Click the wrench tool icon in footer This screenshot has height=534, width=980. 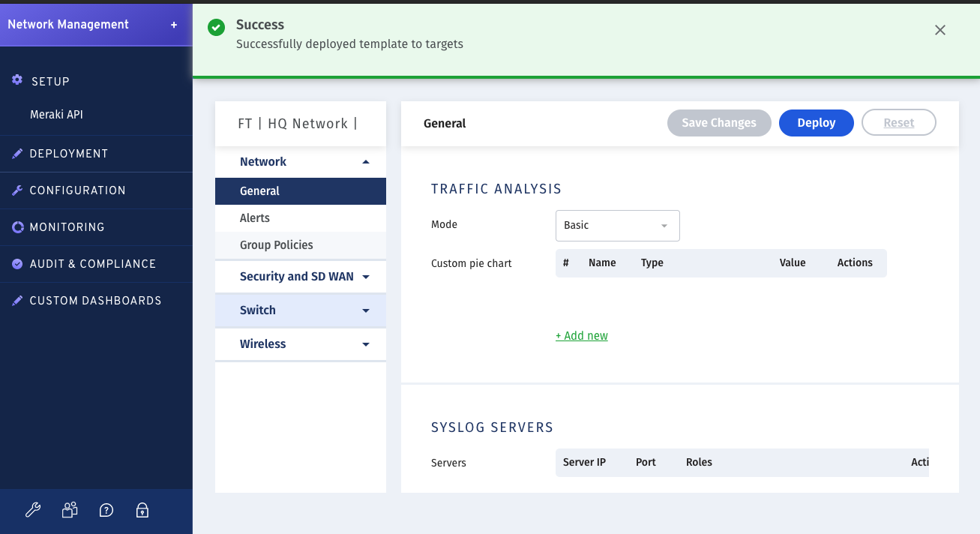click(33, 510)
